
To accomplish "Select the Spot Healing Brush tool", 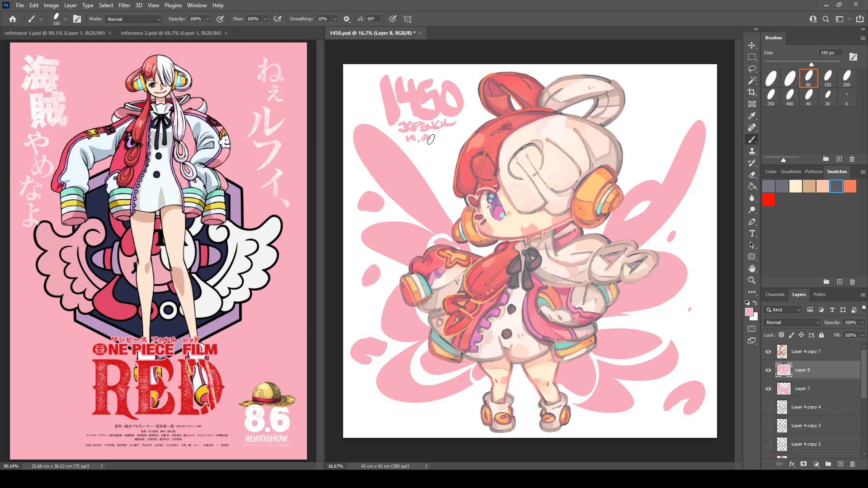I will [x=752, y=128].
